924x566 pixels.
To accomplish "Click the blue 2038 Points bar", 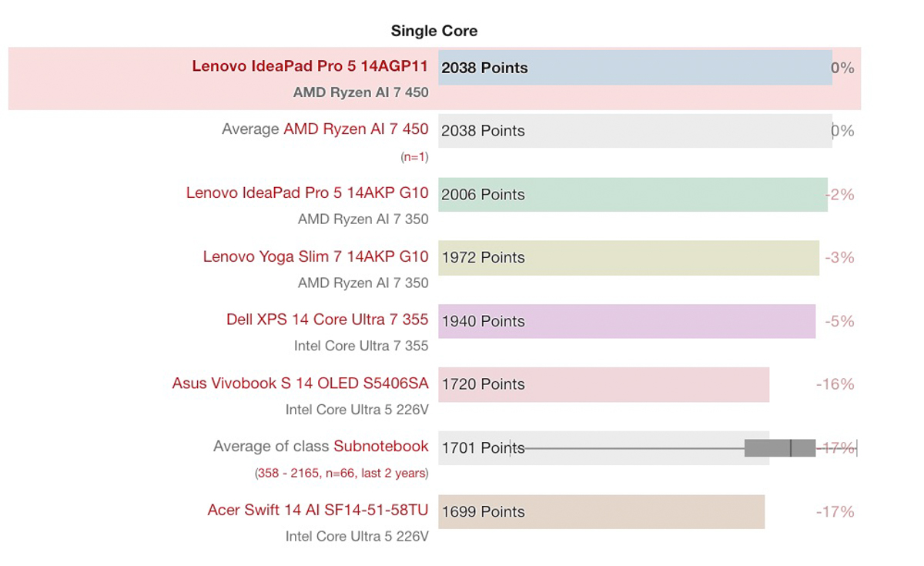I will click(x=635, y=68).
